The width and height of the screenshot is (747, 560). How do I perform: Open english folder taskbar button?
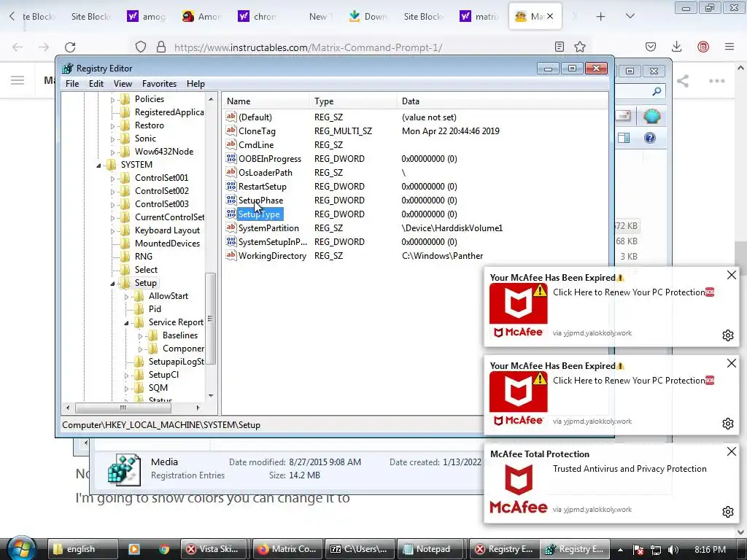point(83,549)
